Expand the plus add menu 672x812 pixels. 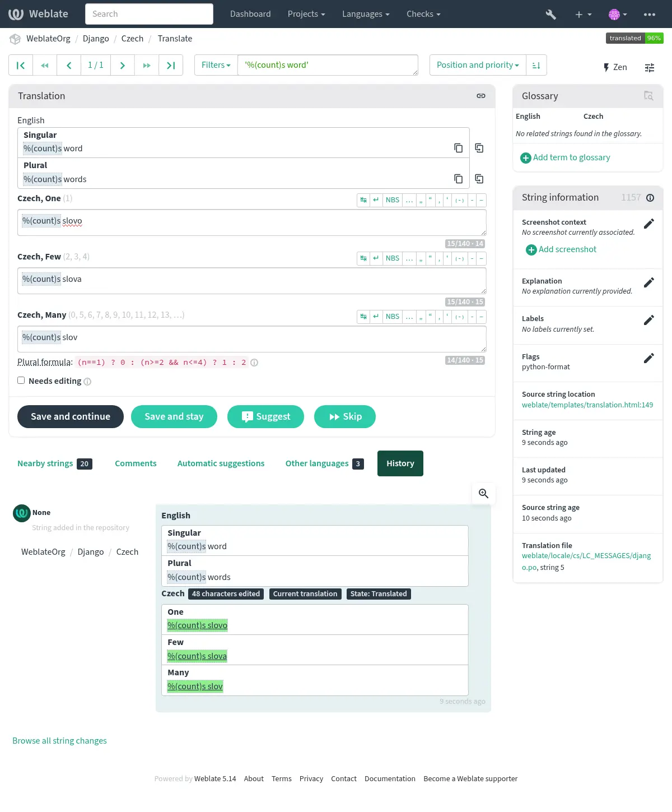pyautogui.click(x=584, y=15)
